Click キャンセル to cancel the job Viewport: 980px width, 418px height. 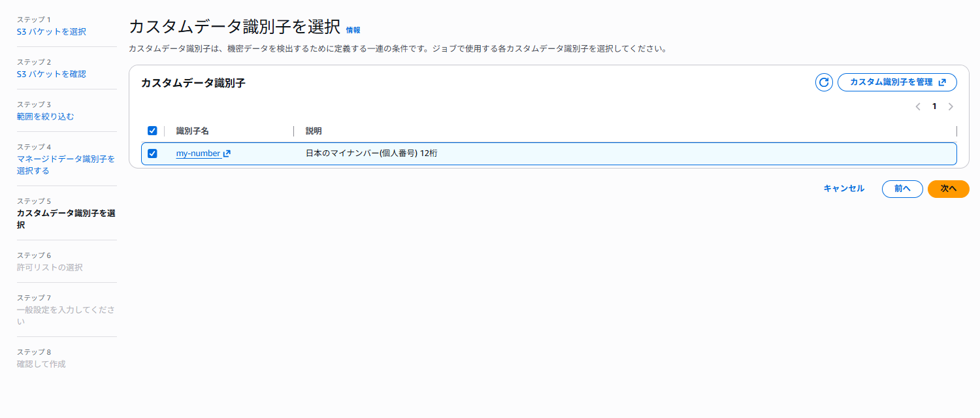click(x=843, y=188)
